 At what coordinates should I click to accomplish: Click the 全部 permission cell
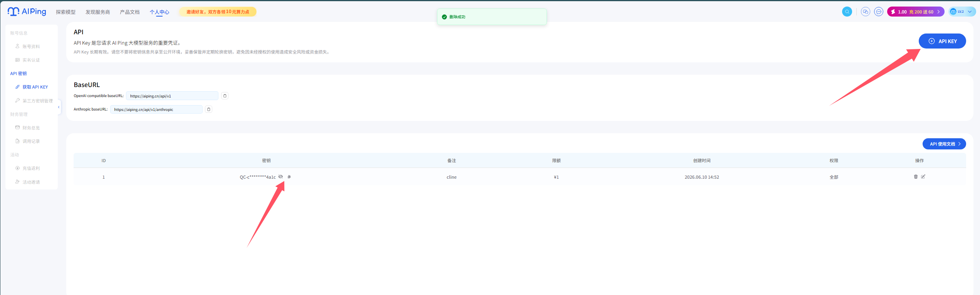pos(834,177)
